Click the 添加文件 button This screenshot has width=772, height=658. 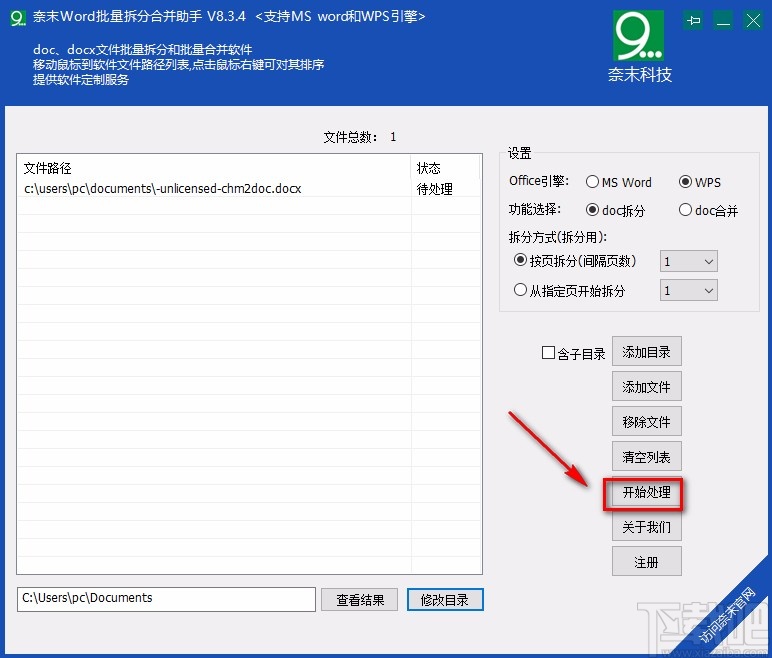pos(646,387)
